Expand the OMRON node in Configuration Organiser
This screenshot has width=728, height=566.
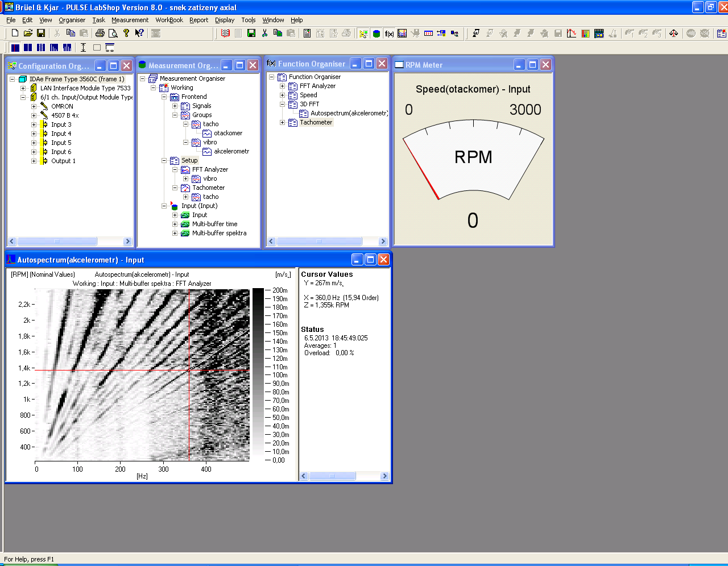[x=34, y=106]
